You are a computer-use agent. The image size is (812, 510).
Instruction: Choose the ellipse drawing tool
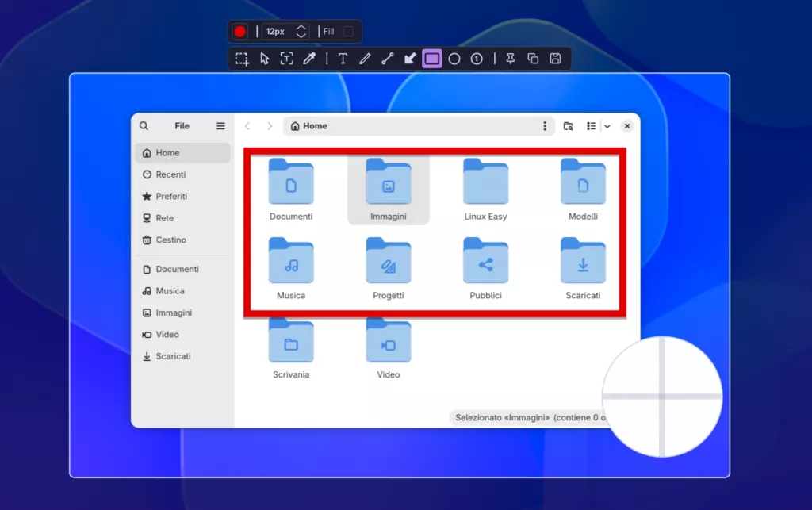(454, 59)
